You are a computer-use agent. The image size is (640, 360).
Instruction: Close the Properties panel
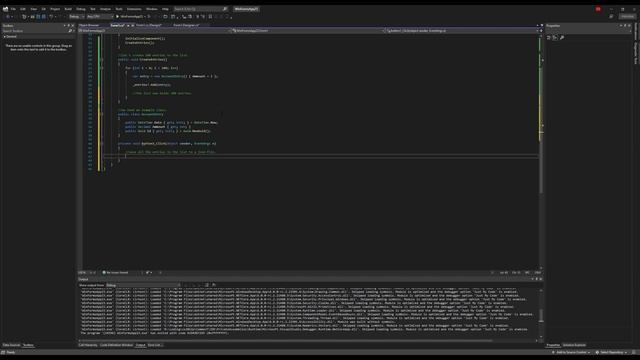pos(629,26)
